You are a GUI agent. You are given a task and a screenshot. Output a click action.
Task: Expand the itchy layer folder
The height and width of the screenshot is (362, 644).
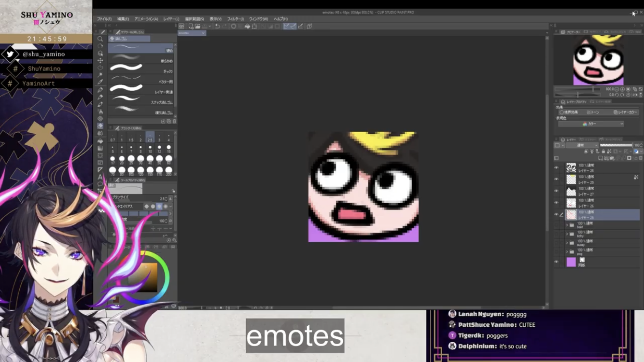(x=567, y=234)
